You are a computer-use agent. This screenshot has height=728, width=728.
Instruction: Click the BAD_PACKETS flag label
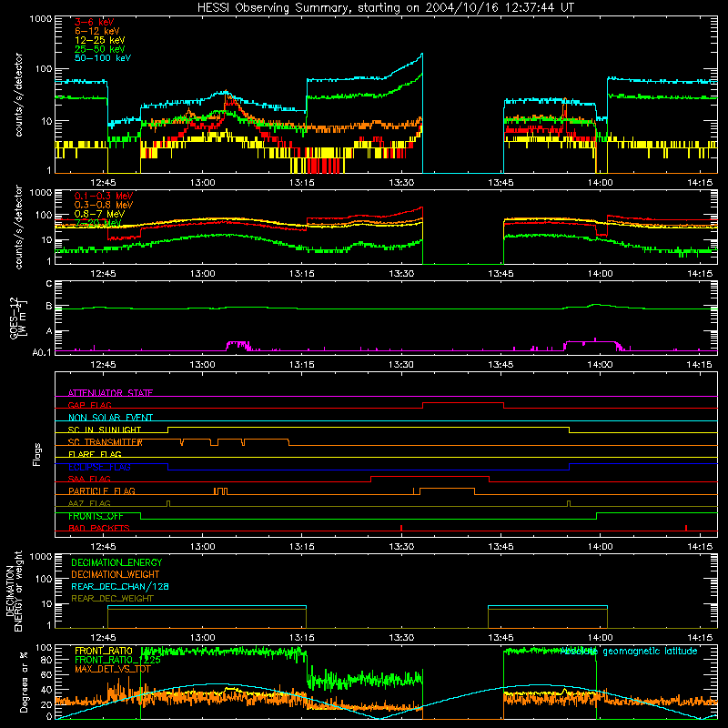pyautogui.click(x=99, y=528)
